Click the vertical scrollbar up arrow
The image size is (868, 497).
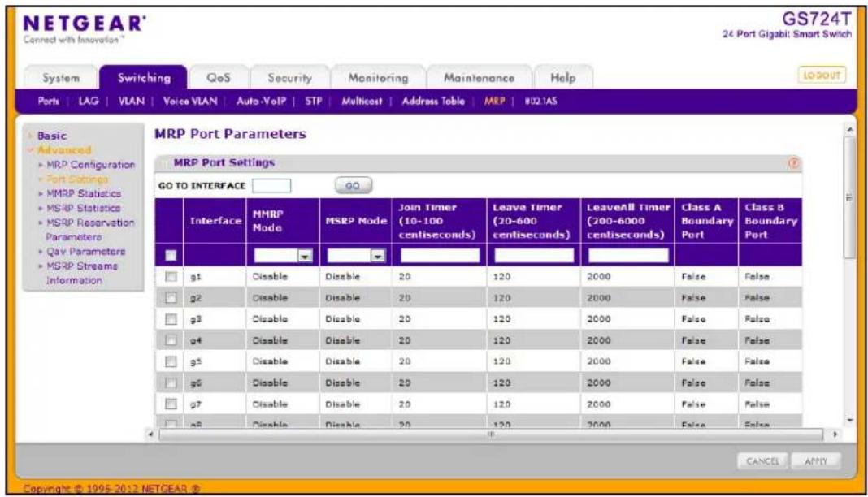click(850, 129)
